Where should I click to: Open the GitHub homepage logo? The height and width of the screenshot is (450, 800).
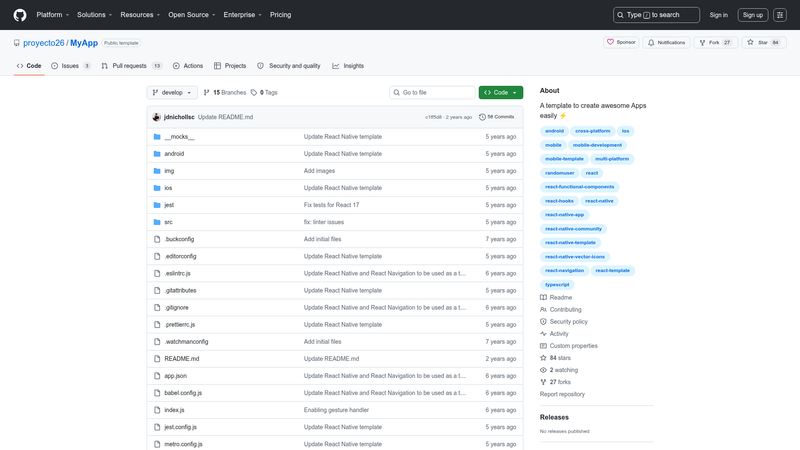click(20, 15)
